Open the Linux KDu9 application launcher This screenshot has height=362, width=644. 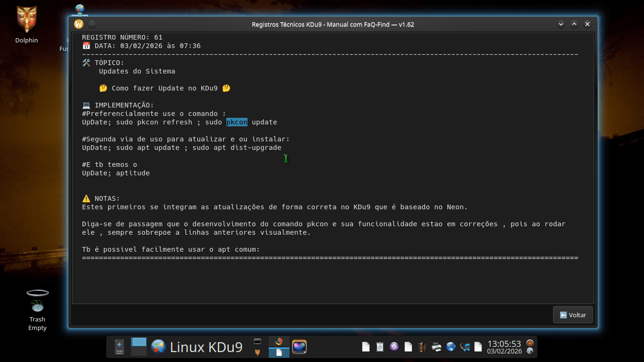(197, 347)
